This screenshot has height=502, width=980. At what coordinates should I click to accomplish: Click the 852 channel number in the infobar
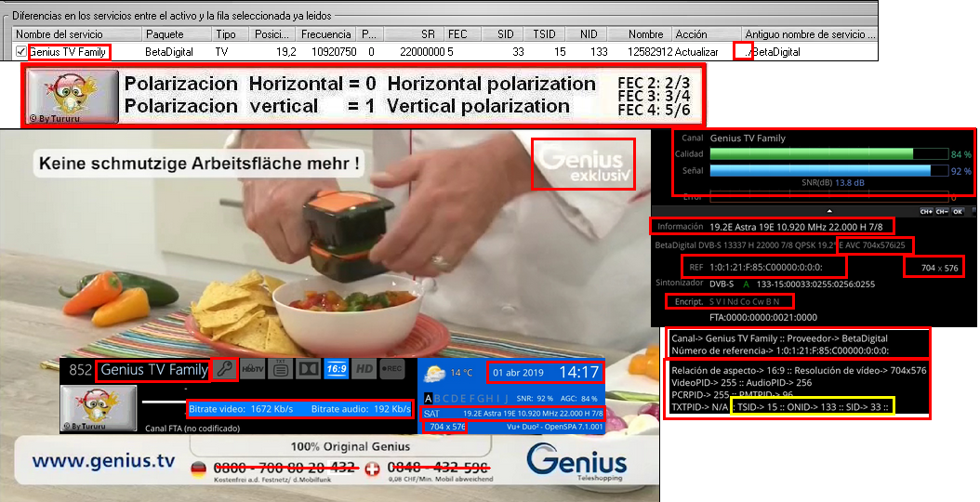tap(80, 369)
